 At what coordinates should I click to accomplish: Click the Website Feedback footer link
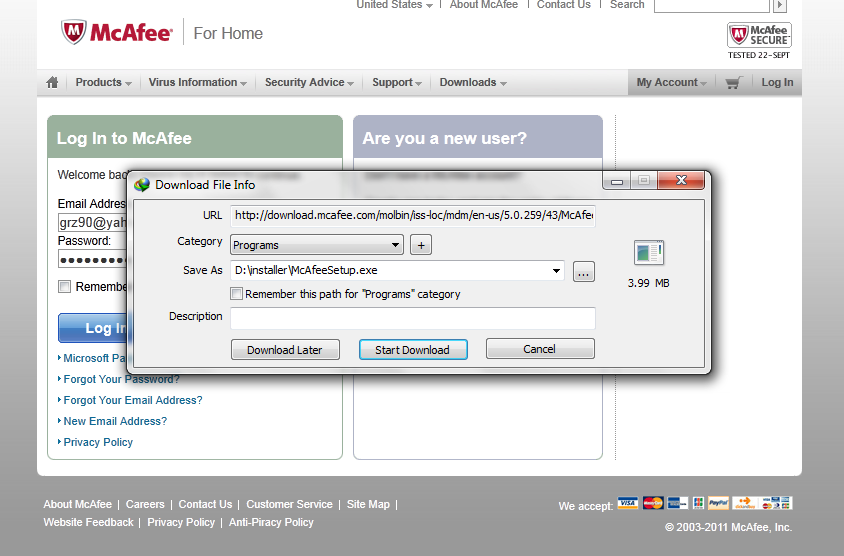pyautogui.click(x=88, y=522)
